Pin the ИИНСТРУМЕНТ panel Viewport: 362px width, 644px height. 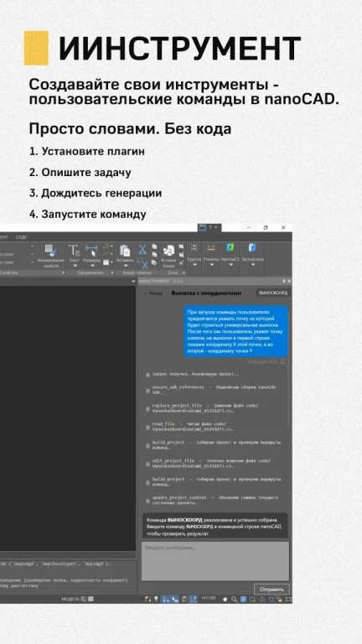pos(284,282)
